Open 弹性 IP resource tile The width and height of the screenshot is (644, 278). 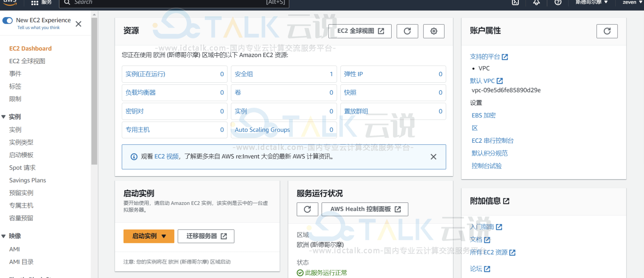(x=393, y=74)
